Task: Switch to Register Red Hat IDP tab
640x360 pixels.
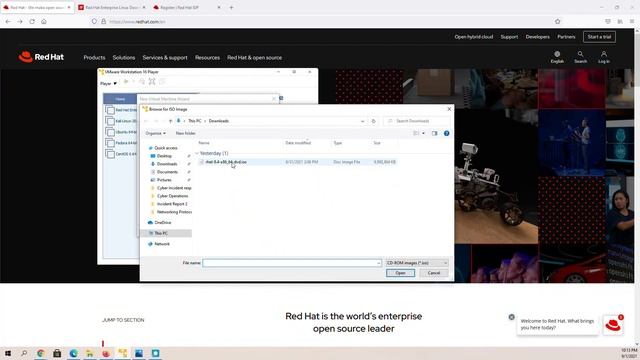Action: coord(186,7)
